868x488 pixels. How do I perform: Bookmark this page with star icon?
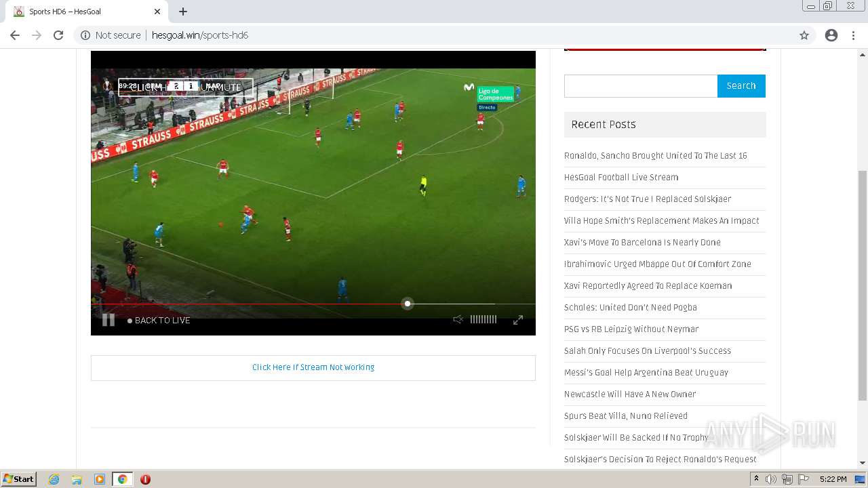(x=804, y=35)
